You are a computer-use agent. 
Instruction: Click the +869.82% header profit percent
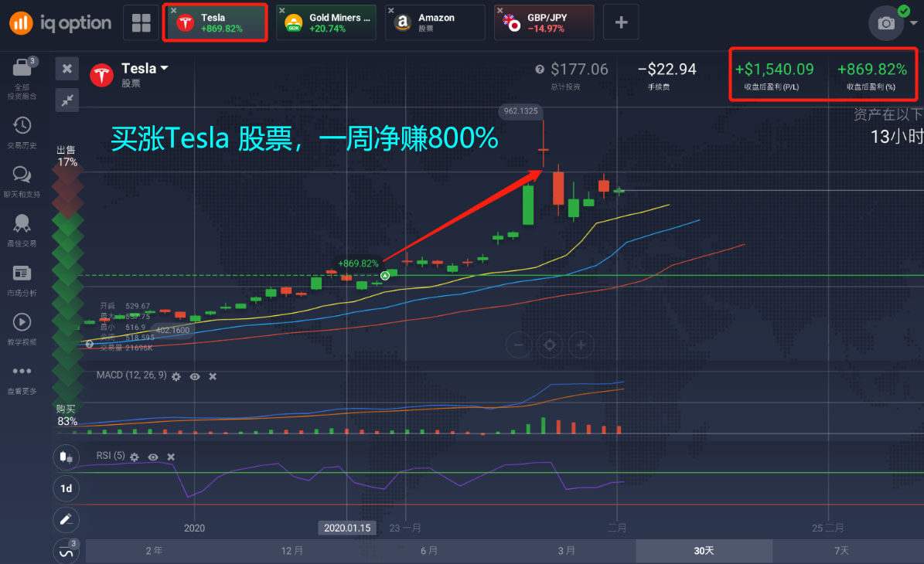(872, 70)
